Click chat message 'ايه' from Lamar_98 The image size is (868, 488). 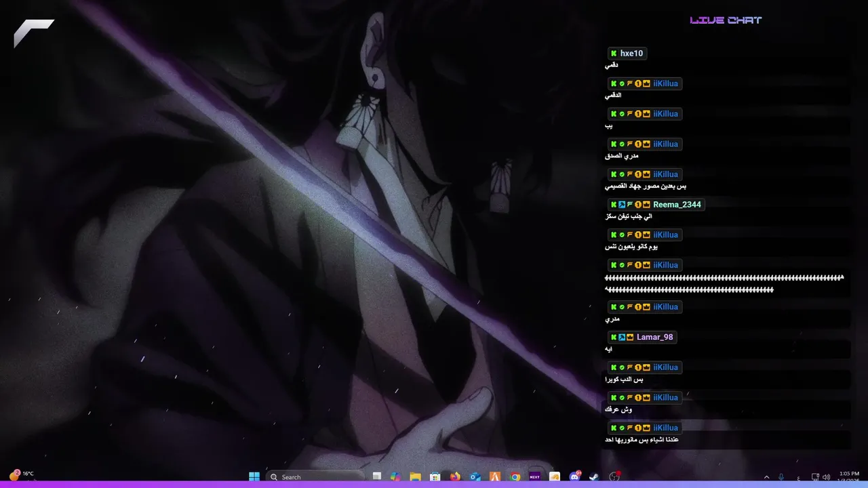608,349
